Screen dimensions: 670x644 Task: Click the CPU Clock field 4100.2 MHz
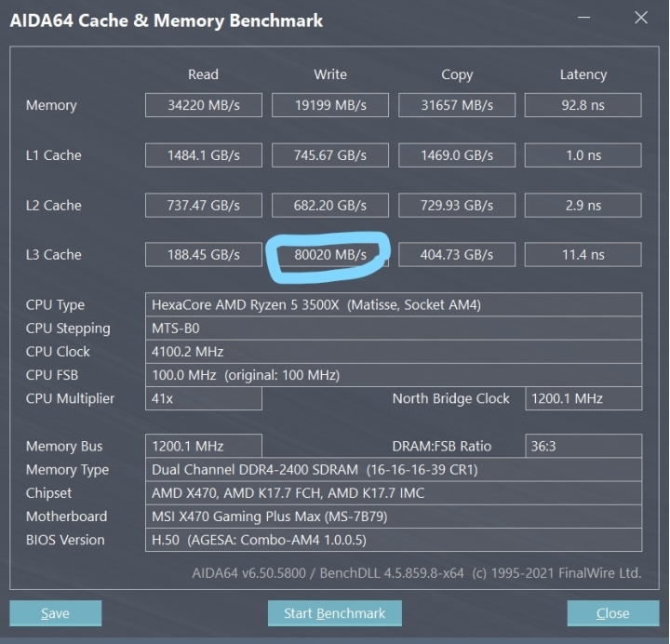point(394,352)
